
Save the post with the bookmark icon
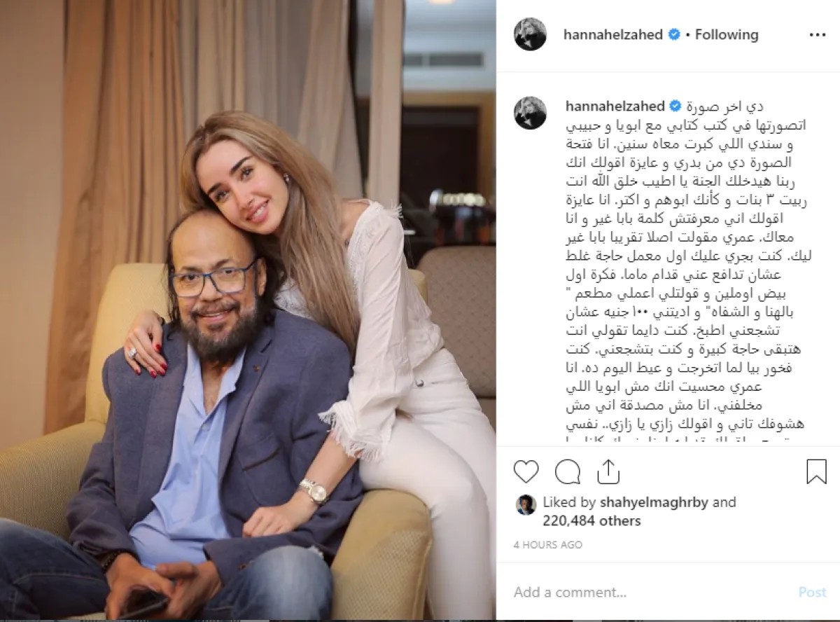pos(816,471)
